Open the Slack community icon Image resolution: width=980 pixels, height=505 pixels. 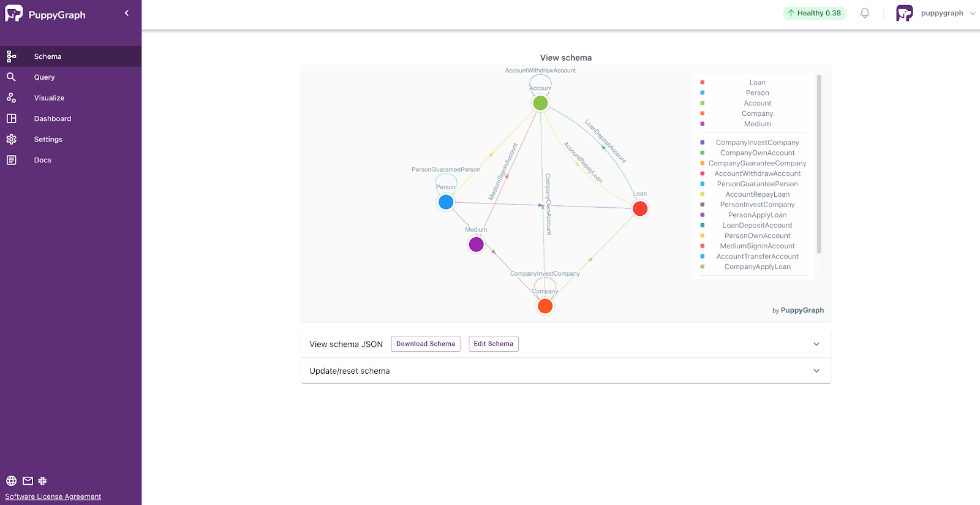42,481
